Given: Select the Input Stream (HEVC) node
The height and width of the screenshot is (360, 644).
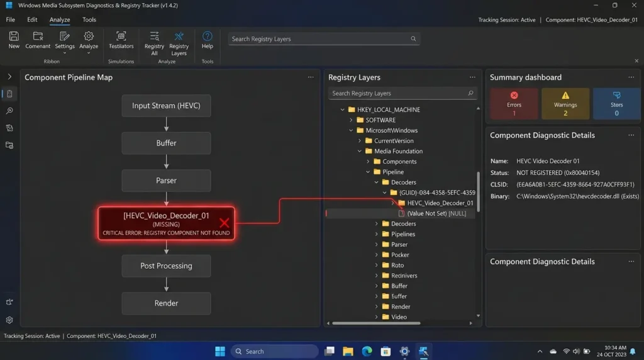Looking at the screenshot, I should [166, 106].
